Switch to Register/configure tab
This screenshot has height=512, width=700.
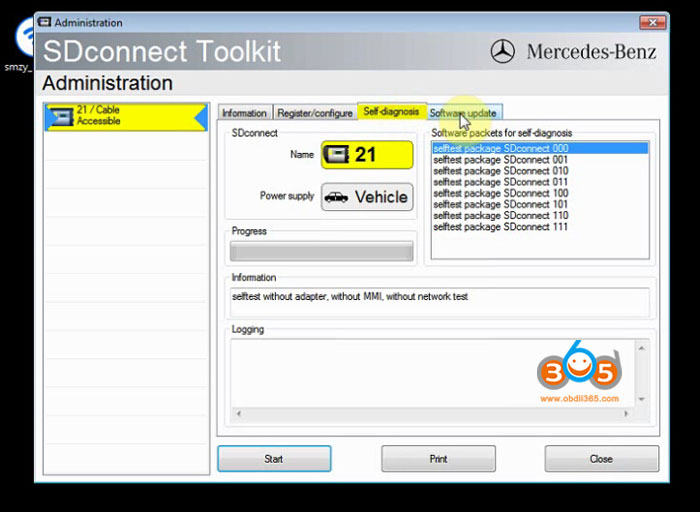pos(315,113)
